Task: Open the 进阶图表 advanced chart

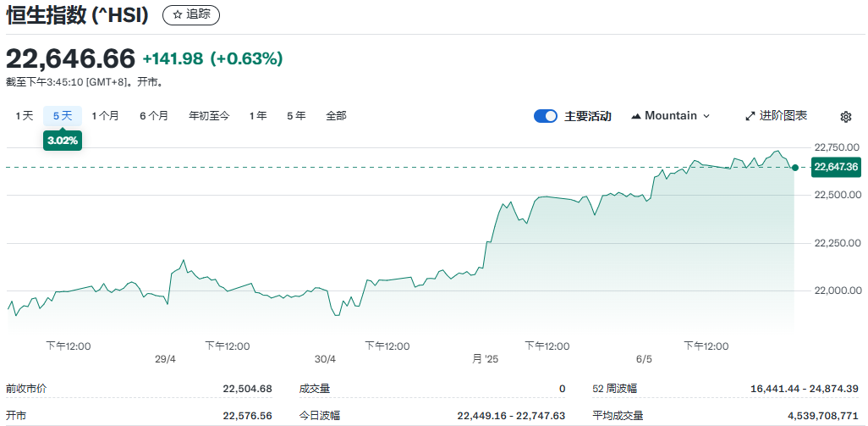Action: click(x=776, y=116)
